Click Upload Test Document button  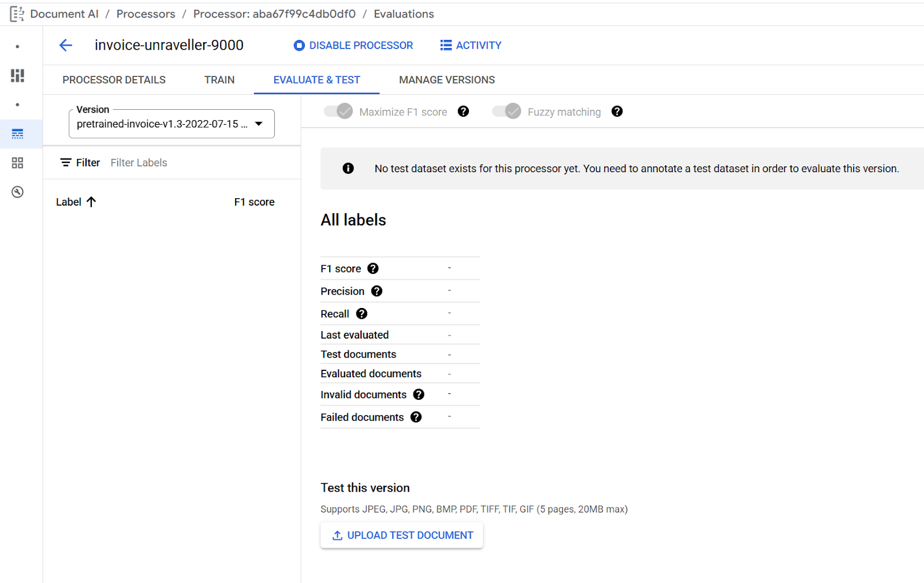coord(402,535)
